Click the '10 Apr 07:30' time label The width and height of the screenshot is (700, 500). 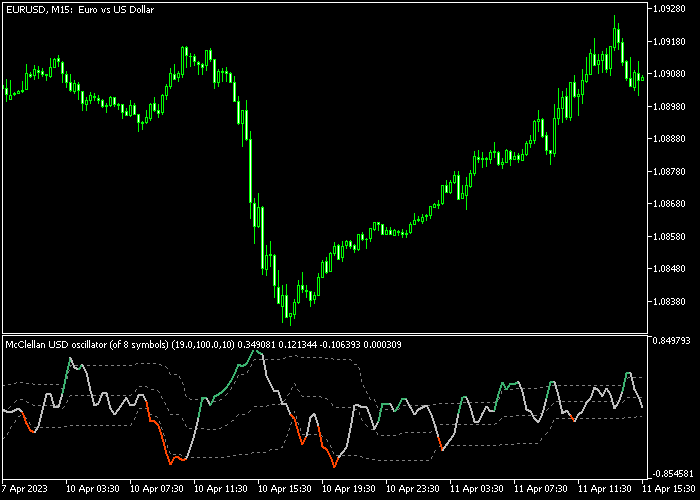(157, 488)
